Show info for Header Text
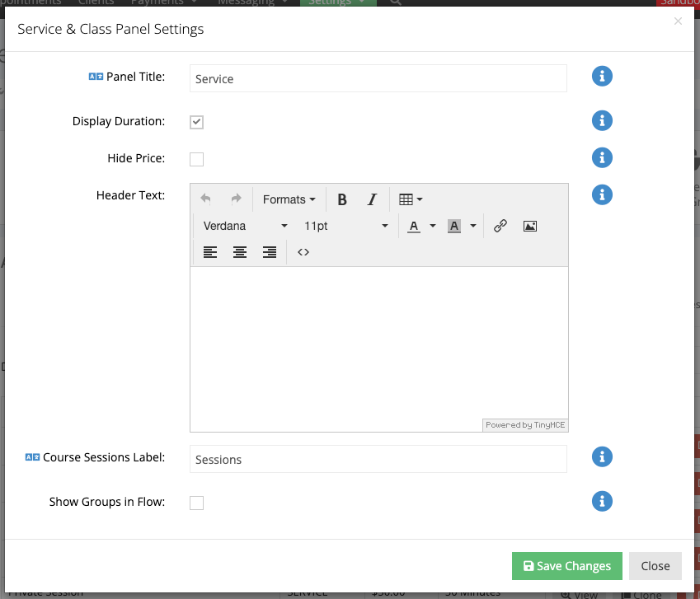 602,195
